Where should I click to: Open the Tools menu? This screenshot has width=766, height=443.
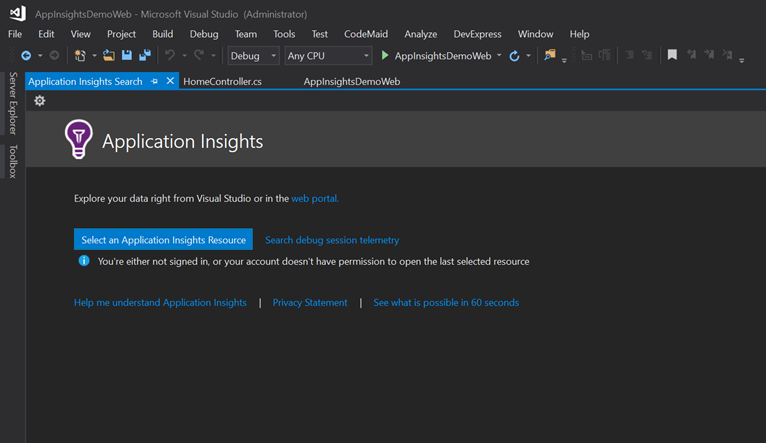pyautogui.click(x=284, y=34)
